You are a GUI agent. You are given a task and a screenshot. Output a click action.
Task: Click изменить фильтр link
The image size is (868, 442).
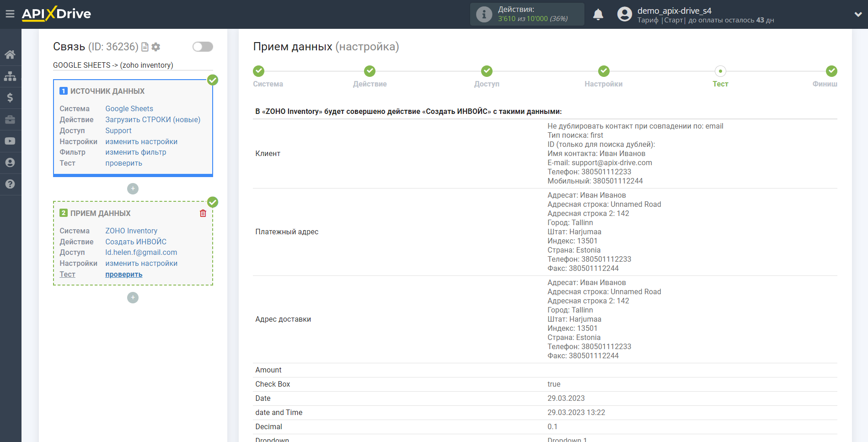click(136, 152)
